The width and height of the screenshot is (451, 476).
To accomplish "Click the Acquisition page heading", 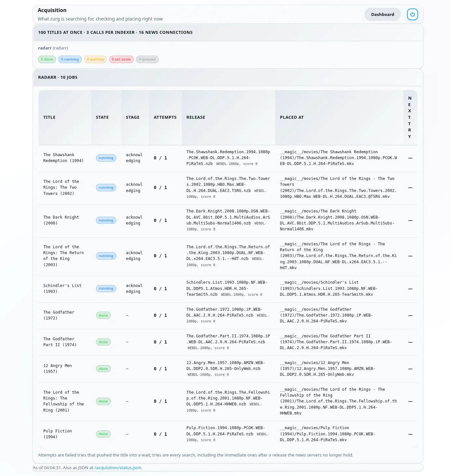I will [x=52, y=10].
